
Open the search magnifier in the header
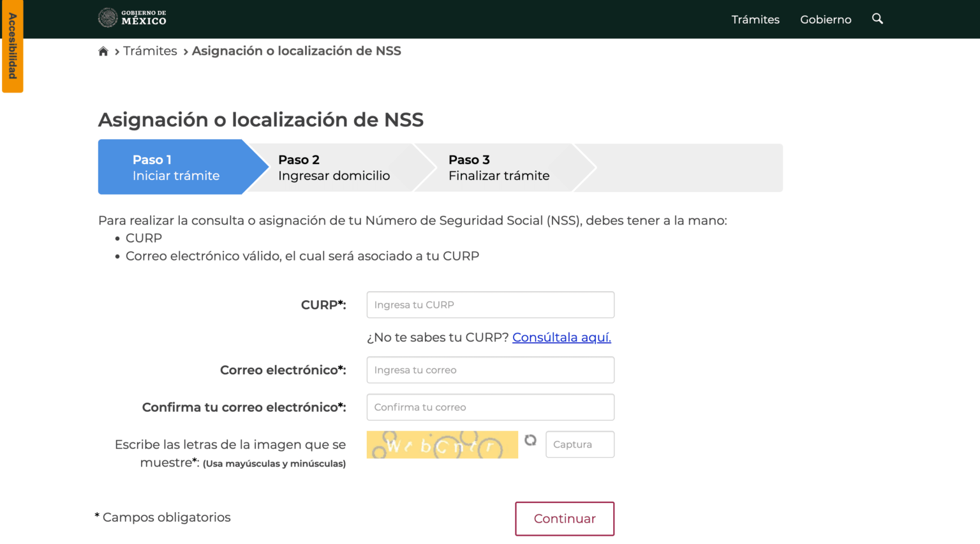click(x=877, y=19)
